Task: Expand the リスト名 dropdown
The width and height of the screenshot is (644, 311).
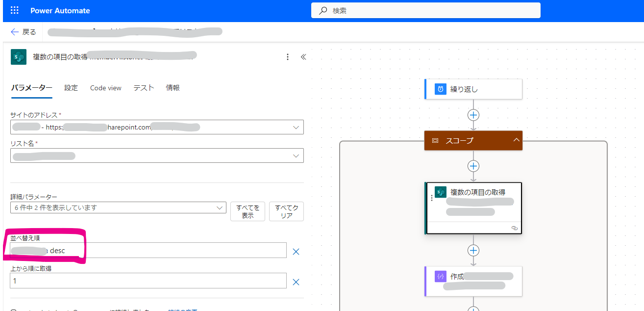Action: pyautogui.click(x=296, y=155)
